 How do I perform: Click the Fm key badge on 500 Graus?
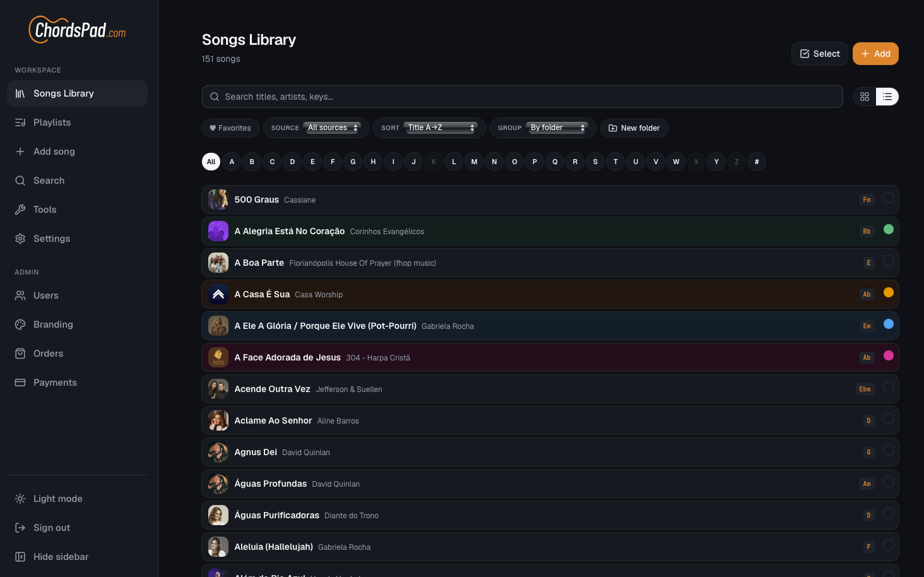tap(867, 199)
